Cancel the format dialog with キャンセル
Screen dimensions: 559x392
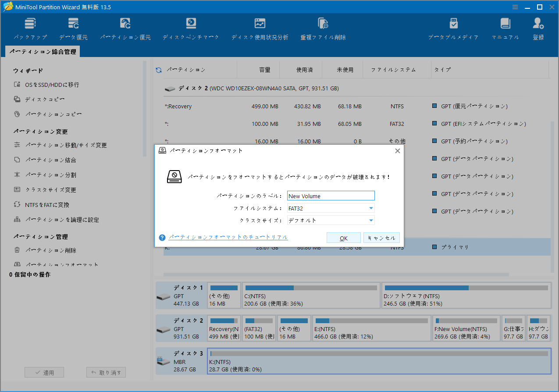(x=381, y=237)
